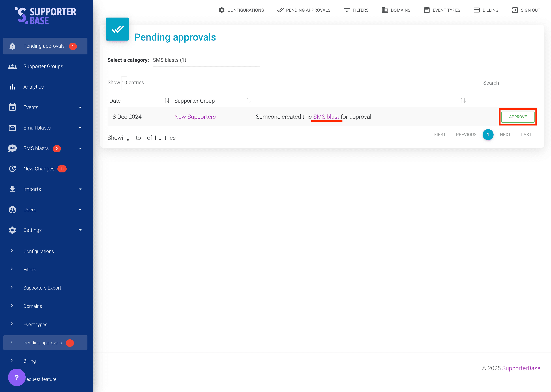The width and height of the screenshot is (551, 392).
Task: Open the SMS blasts category dropdown
Action: click(x=206, y=60)
